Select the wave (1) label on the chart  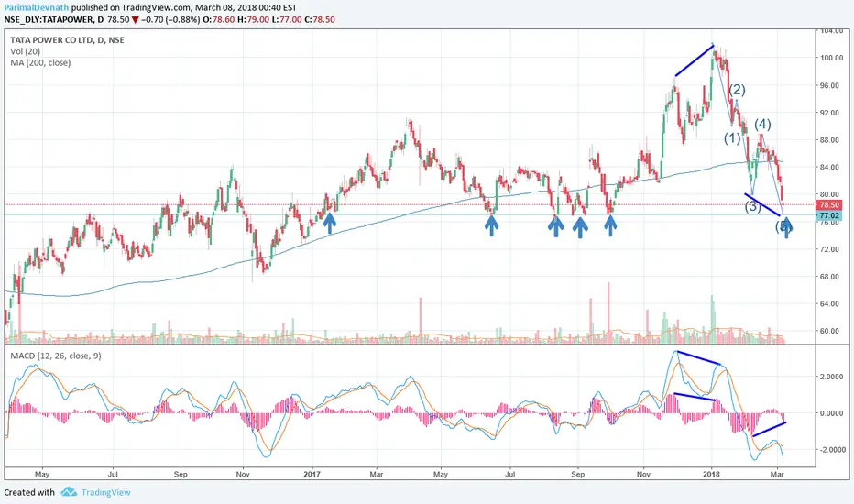(732, 138)
